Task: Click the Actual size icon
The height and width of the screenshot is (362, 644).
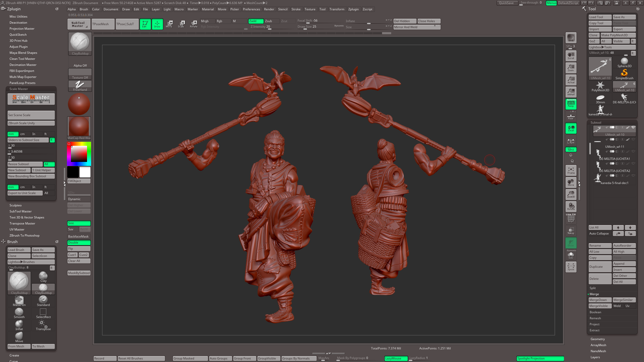Action: click(571, 80)
